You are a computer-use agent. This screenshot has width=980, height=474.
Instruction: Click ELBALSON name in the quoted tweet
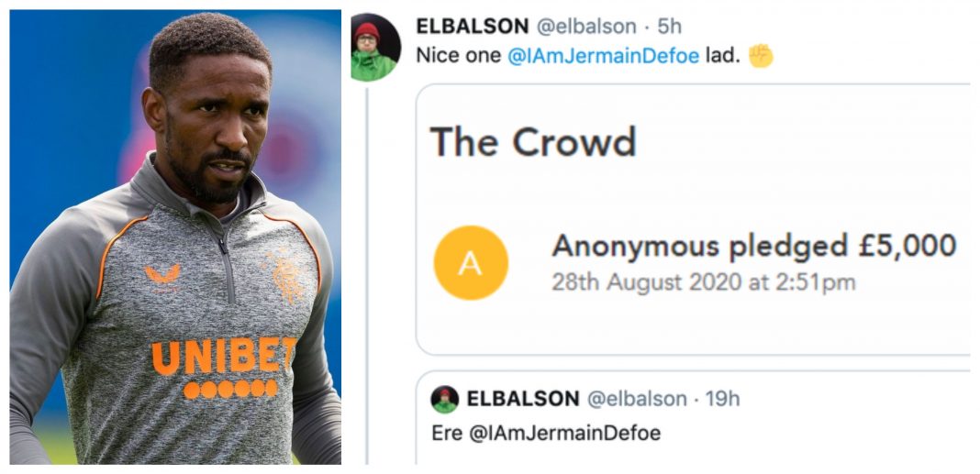[523, 399]
